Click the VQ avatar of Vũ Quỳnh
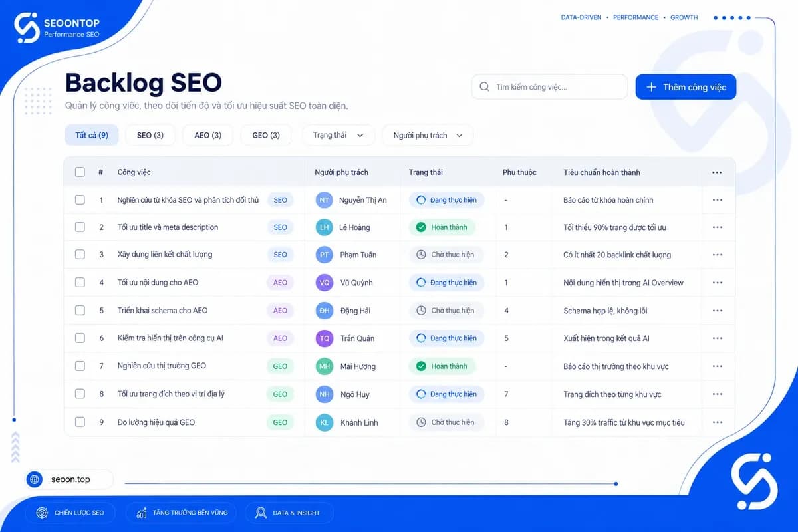Image resolution: width=798 pixels, height=532 pixels. click(324, 283)
